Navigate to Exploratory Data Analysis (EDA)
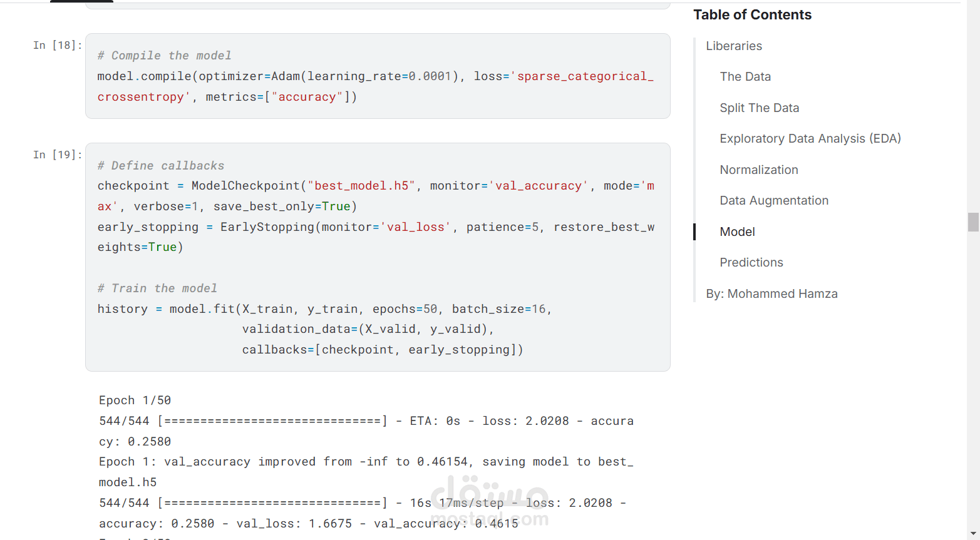The width and height of the screenshot is (980, 540). click(x=810, y=139)
